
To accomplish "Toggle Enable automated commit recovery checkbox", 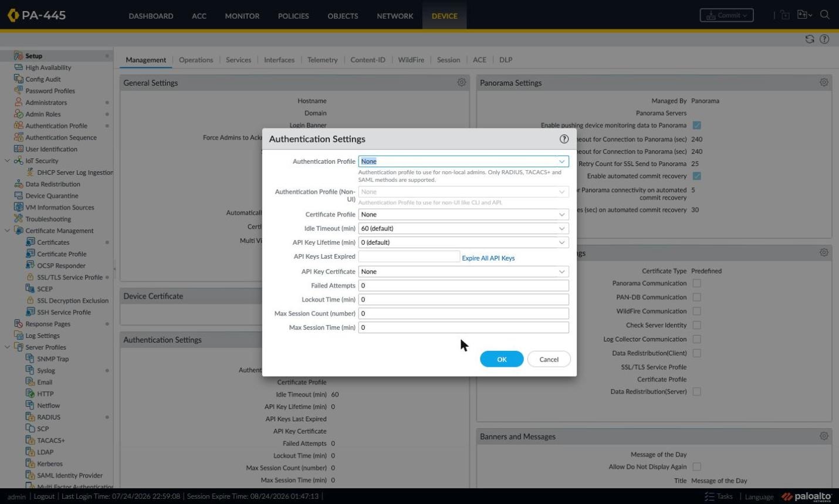I will (696, 176).
